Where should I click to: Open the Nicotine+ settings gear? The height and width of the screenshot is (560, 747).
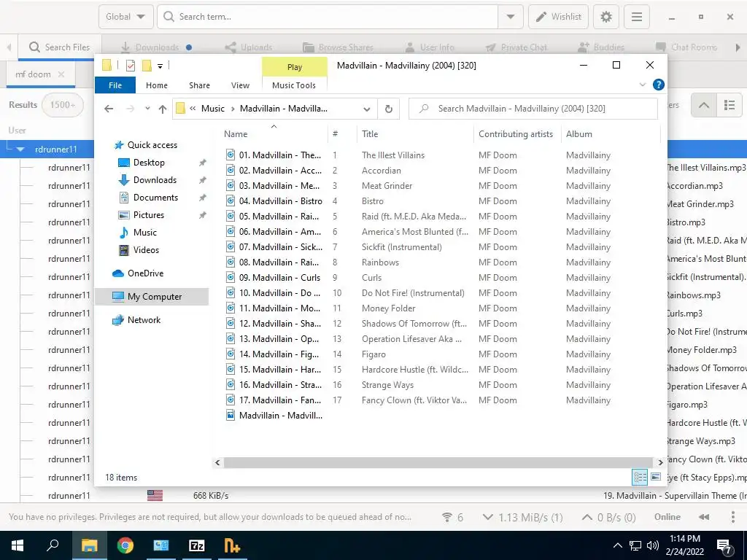click(x=606, y=17)
